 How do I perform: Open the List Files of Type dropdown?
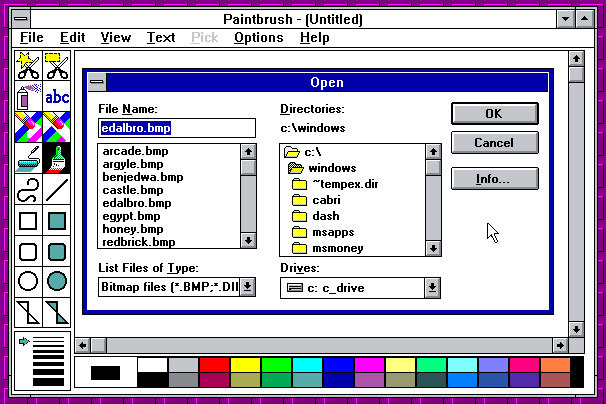247,287
